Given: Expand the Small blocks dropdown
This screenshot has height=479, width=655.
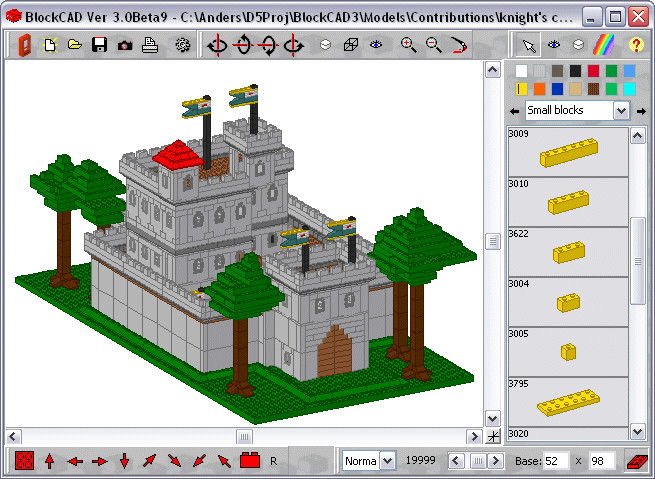Looking at the screenshot, I should tap(621, 111).
